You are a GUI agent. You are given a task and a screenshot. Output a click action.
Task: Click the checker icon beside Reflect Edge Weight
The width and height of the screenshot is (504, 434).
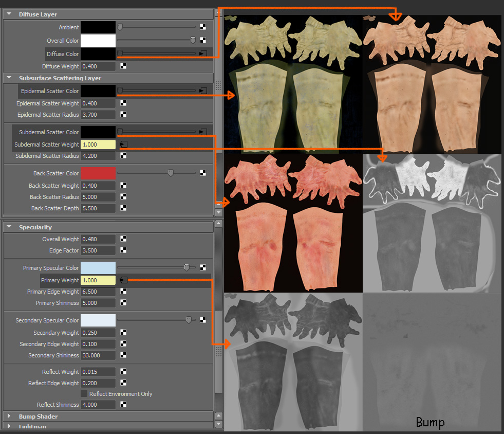coord(123,383)
